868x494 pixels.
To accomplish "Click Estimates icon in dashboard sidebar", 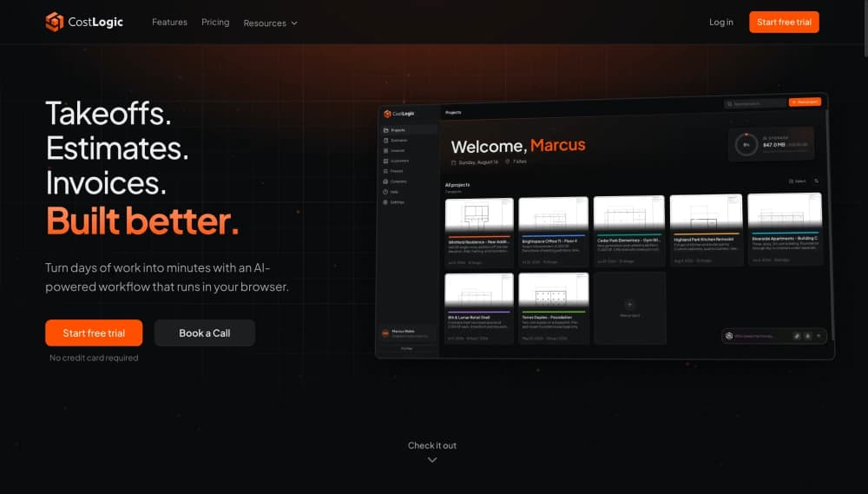I will coord(386,140).
